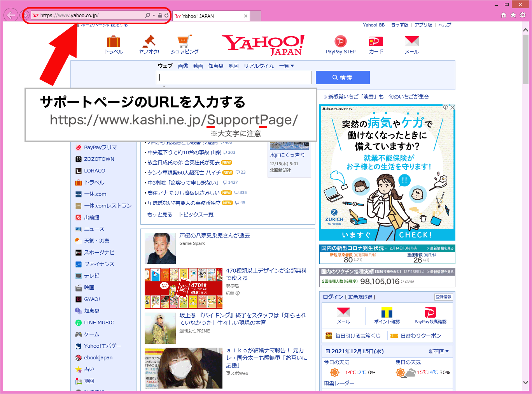The height and width of the screenshot is (394, 532).
Task: Select the 画像 search tab
Action: 183,66
